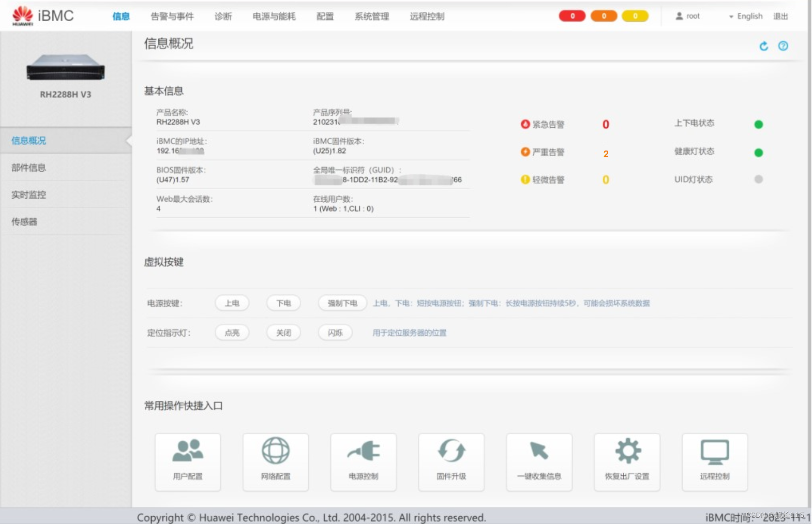Open the 配置 menu
Viewport: 812px width, 524px height.
[x=325, y=17]
